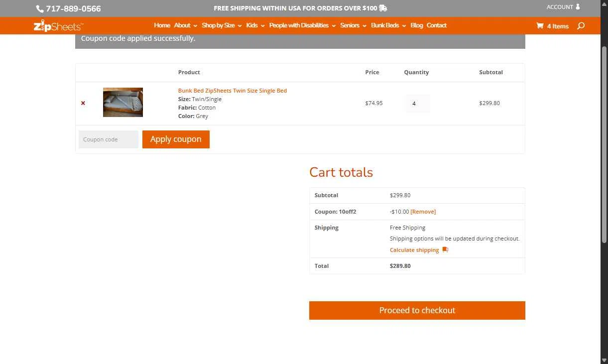Viewport: 608px width, 364px height.
Task: Click the Apply coupon button
Action: click(176, 139)
